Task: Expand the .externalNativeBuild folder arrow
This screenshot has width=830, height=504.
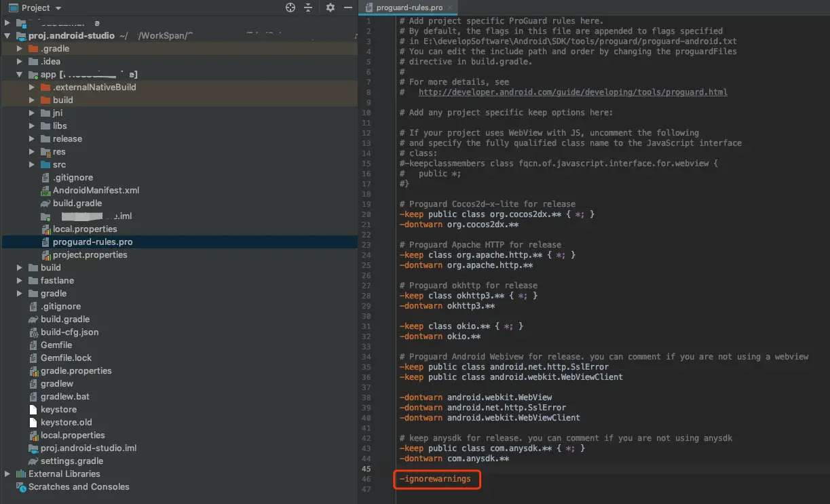Action: click(33, 87)
